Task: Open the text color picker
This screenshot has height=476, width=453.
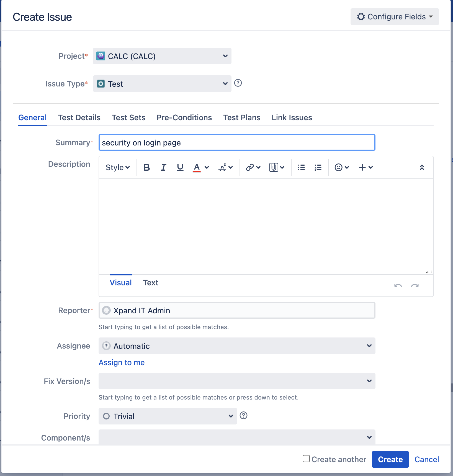Action: [x=201, y=167]
